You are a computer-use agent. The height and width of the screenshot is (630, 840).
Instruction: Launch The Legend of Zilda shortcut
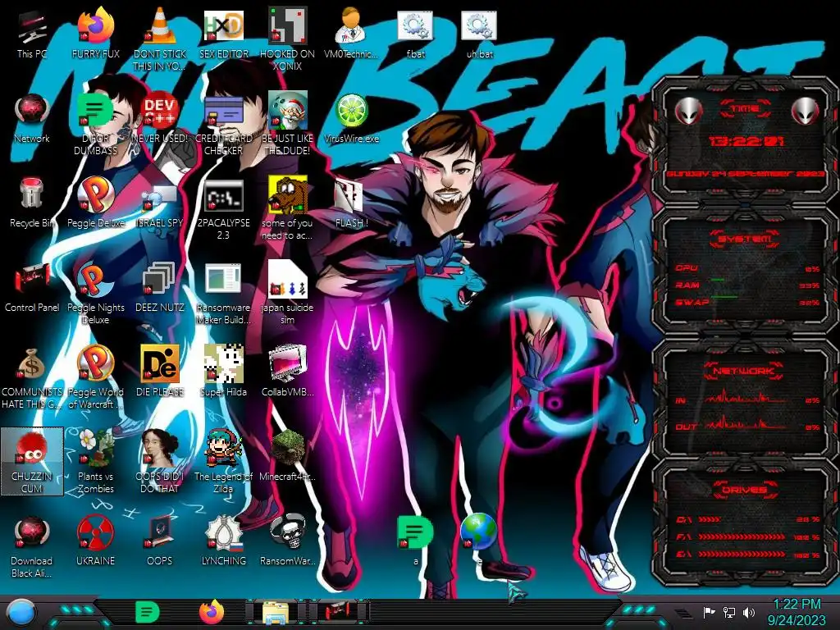pyautogui.click(x=223, y=448)
